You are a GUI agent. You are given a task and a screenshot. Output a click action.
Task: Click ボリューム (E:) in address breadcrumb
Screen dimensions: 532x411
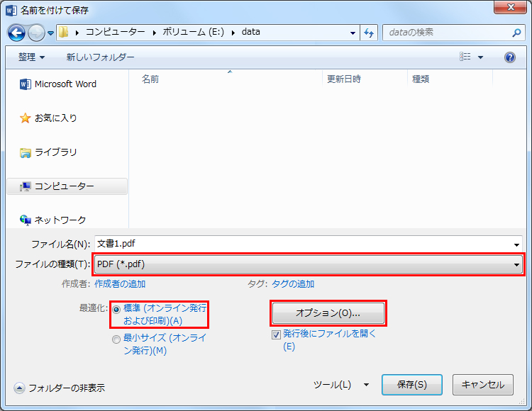pos(194,32)
